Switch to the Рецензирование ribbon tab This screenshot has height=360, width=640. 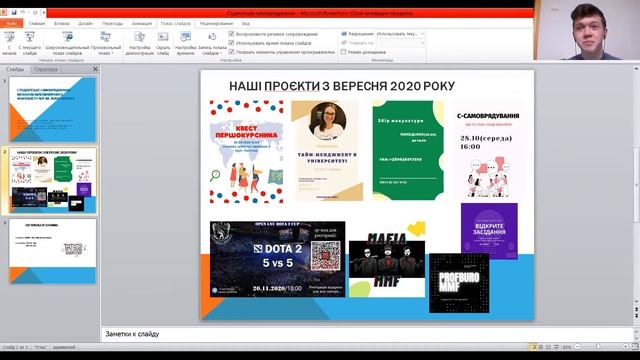click(216, 24)
